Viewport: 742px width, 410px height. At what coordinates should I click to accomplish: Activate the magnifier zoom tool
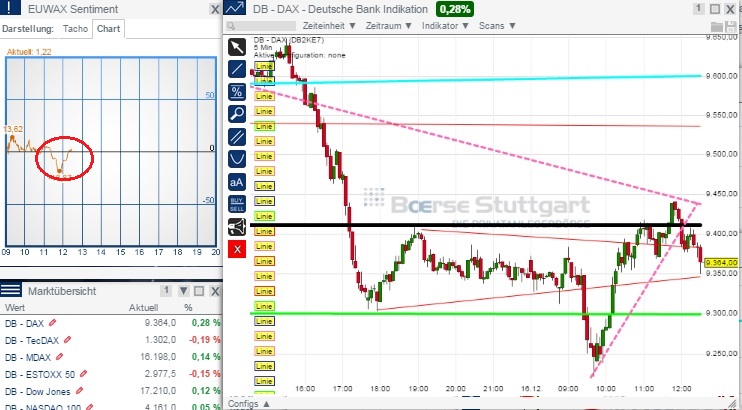(237, 113)
